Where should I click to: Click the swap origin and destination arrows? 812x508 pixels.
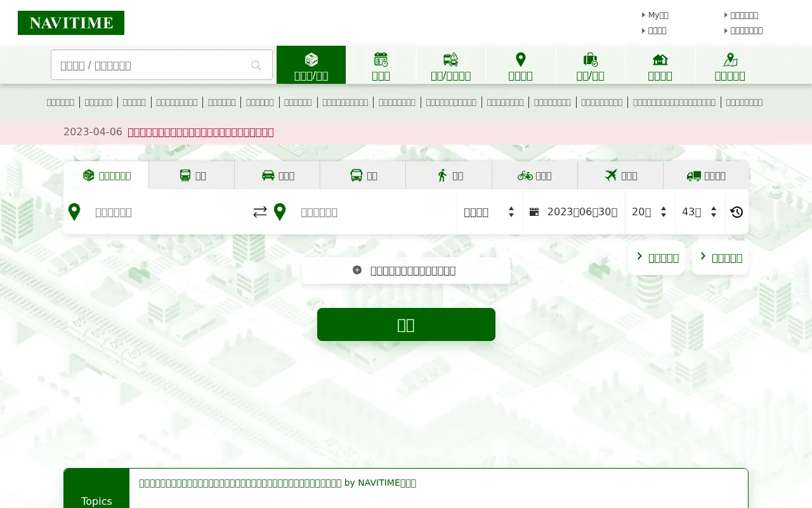(x=260, y=212)
